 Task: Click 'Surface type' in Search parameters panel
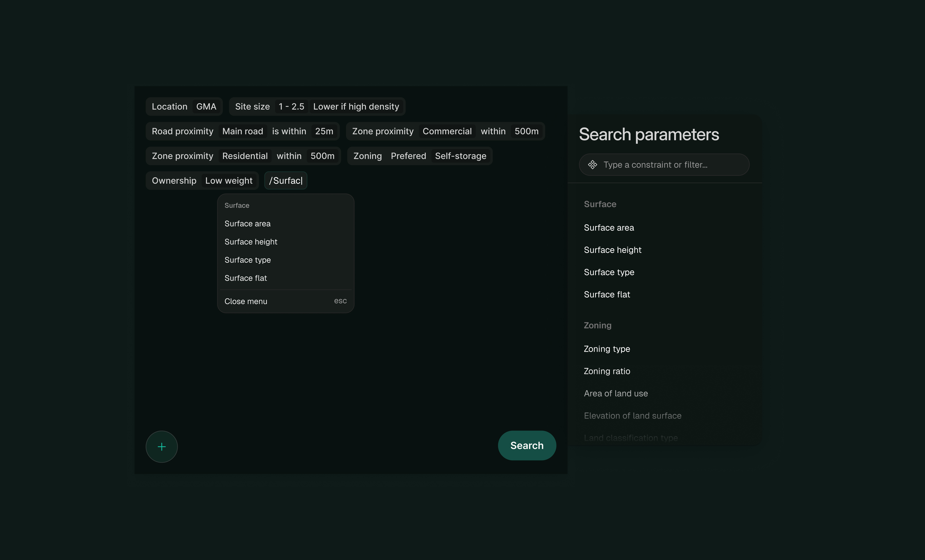[609, 272]
